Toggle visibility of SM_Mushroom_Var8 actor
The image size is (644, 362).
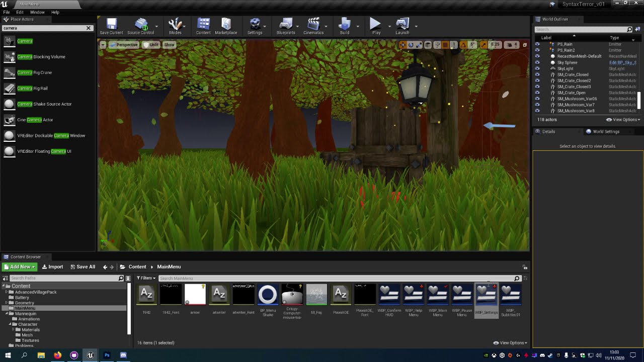click(x=537, y=111)
